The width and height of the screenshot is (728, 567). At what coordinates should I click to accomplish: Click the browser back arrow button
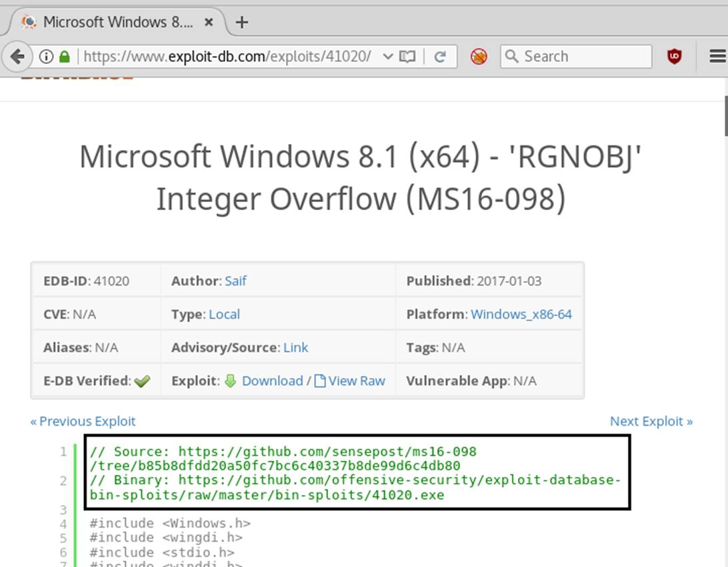18,57
